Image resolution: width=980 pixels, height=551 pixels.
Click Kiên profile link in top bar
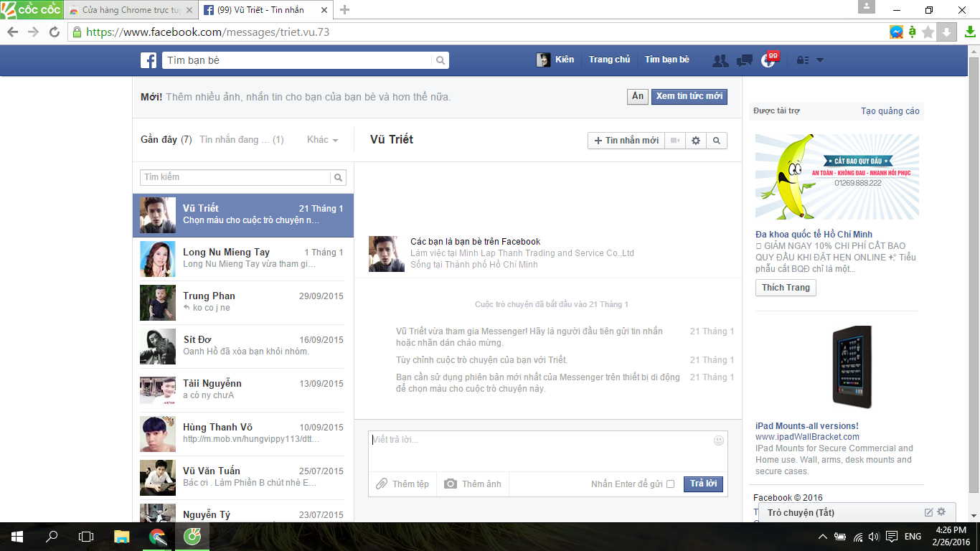coord(555,60)
